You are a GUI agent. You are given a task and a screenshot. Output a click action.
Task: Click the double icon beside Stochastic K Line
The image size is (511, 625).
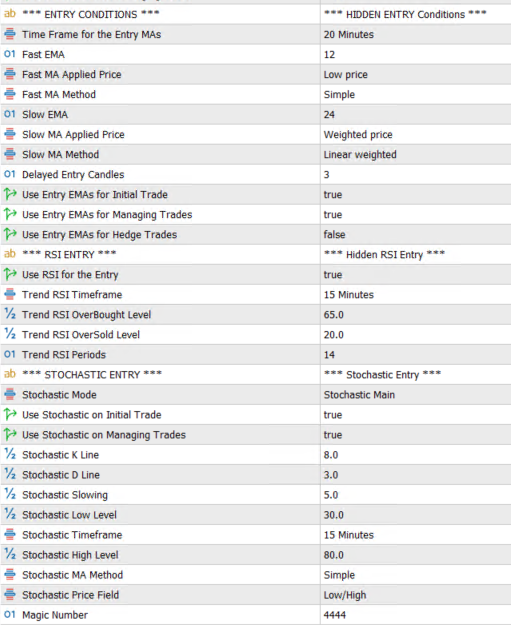pyautogui.click(x=10, y=454)
